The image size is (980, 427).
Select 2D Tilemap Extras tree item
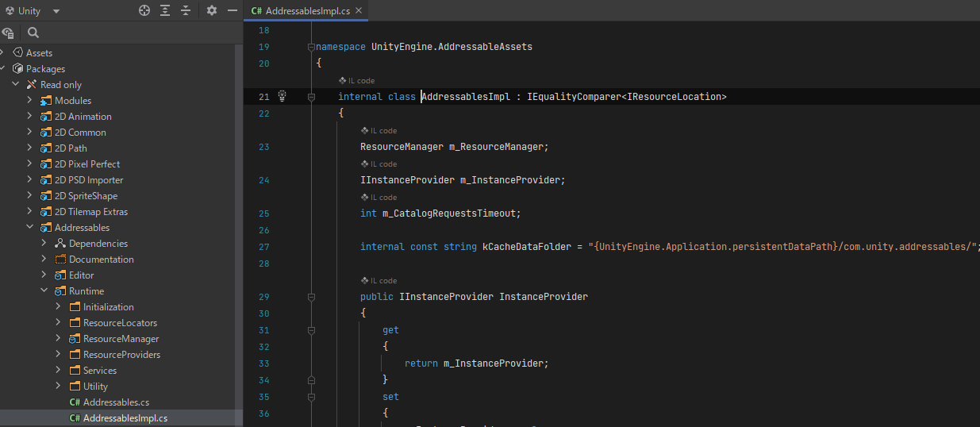click(x=91, y=211)
